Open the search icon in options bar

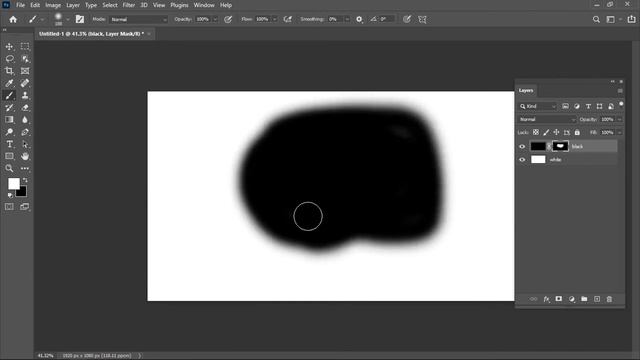coord(596,19)
